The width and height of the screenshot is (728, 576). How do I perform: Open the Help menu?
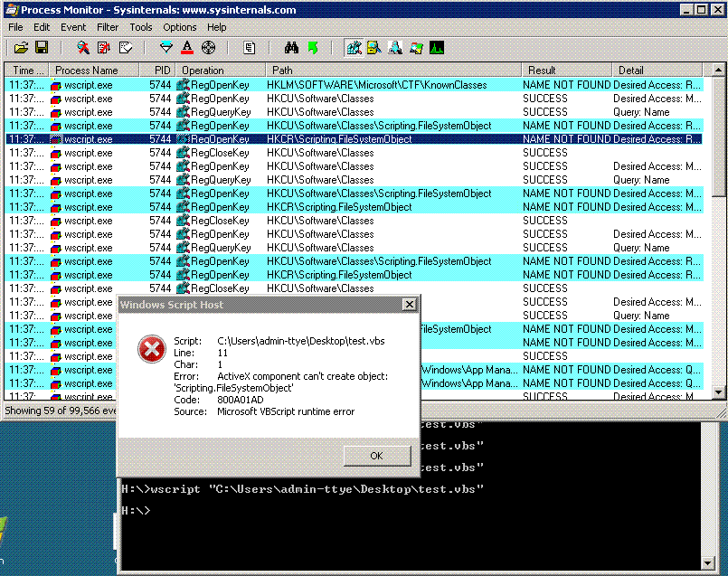pos(216,27)
